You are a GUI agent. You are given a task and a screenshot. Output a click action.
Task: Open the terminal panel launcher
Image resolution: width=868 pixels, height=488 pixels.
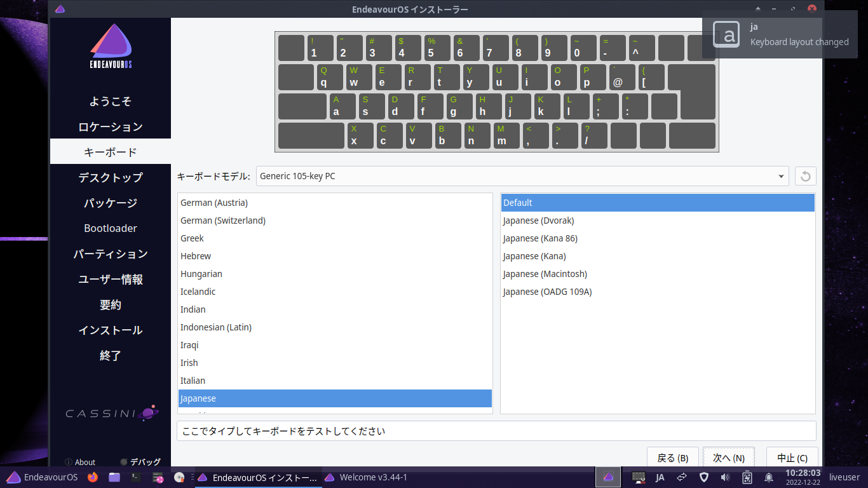[135, 477]
